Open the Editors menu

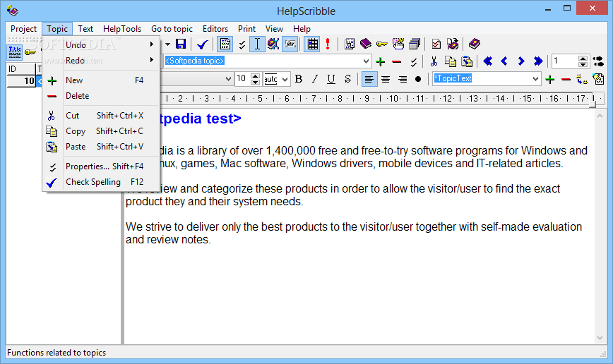215,29
